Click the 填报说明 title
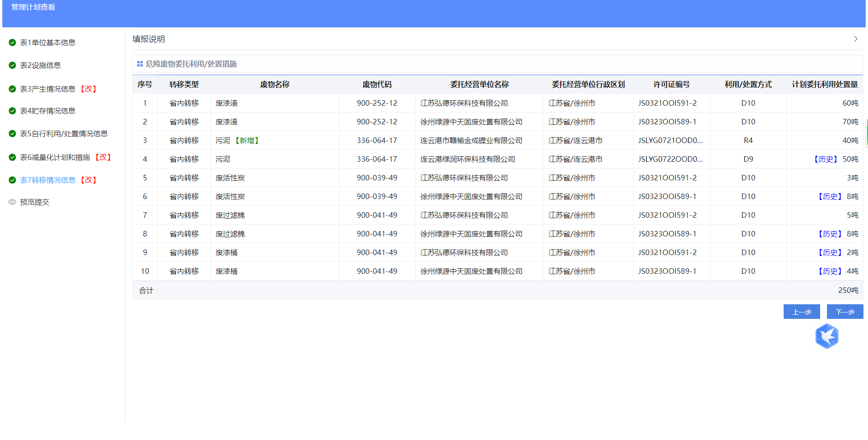The image size is (868, 440). (x=149, y=39)
